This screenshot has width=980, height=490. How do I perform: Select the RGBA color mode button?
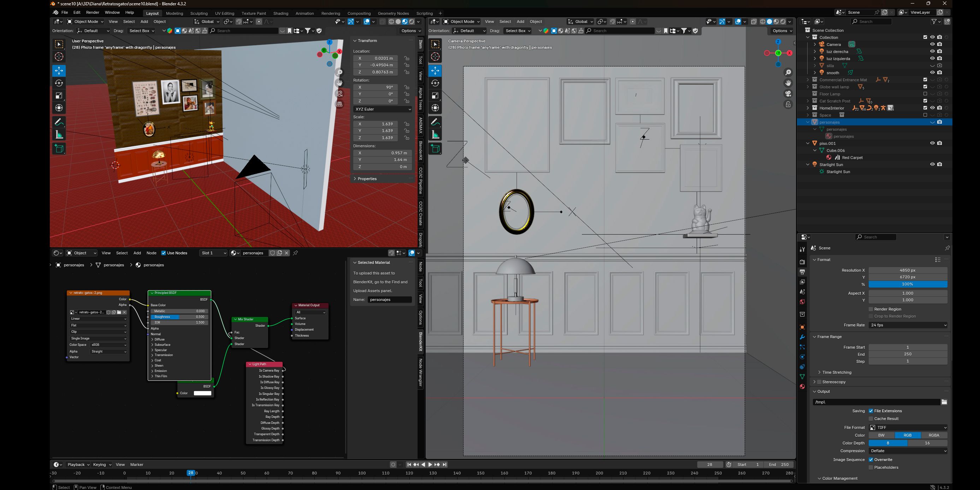[x=934, y=435]
